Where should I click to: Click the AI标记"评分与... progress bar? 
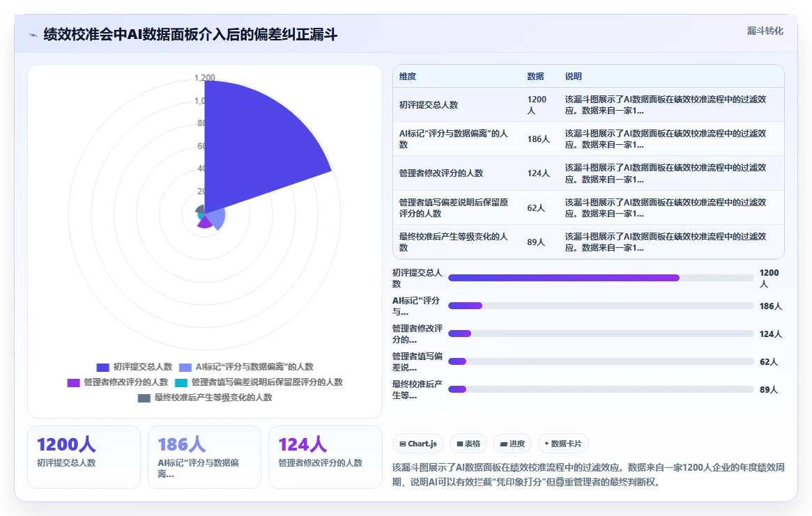pos(601,306)
